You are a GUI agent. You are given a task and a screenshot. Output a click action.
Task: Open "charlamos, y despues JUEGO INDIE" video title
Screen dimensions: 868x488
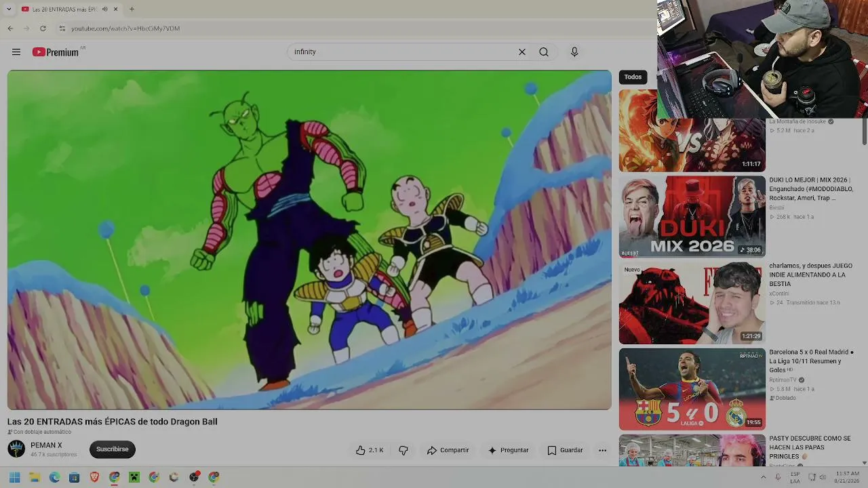point(811,275)
